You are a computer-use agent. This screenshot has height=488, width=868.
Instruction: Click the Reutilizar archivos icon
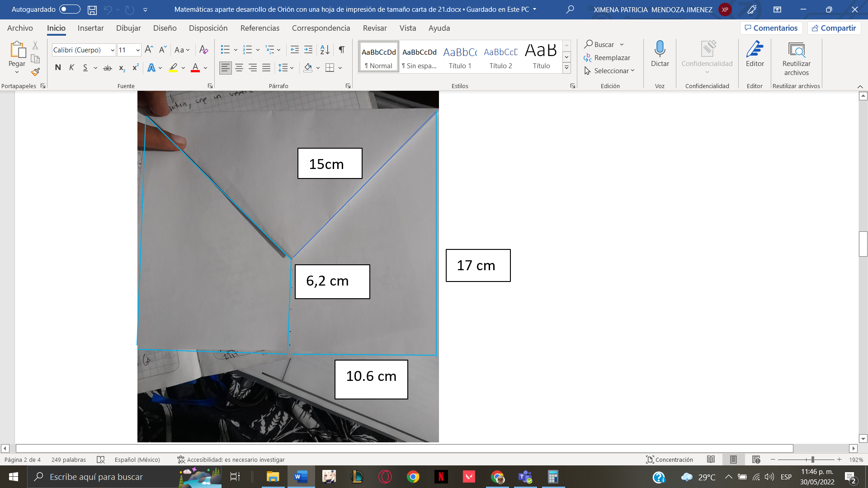pos(796,54)
